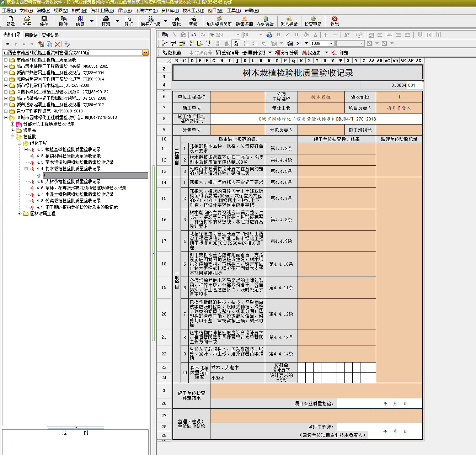The width and height of the screenshot is (476, 455).
Task: Toggle Underline formatting button
Action: click(x=296, y=35)
